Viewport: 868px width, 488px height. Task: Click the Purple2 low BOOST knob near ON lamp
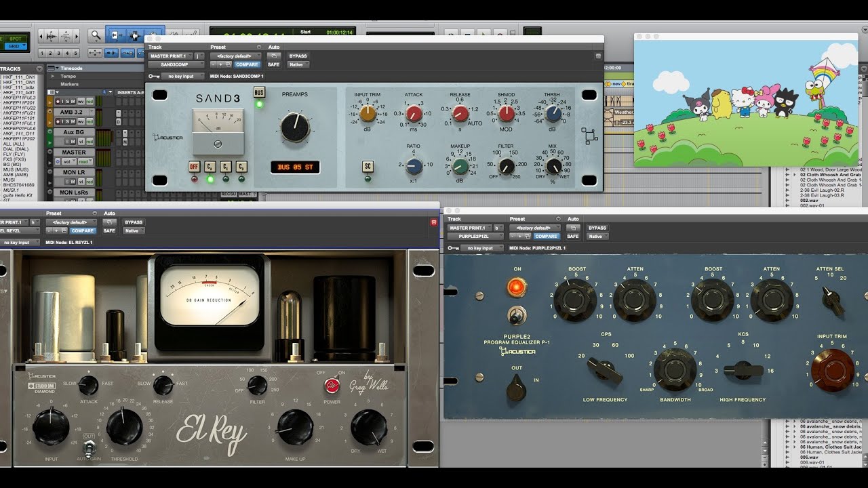(x=576, y=299)
